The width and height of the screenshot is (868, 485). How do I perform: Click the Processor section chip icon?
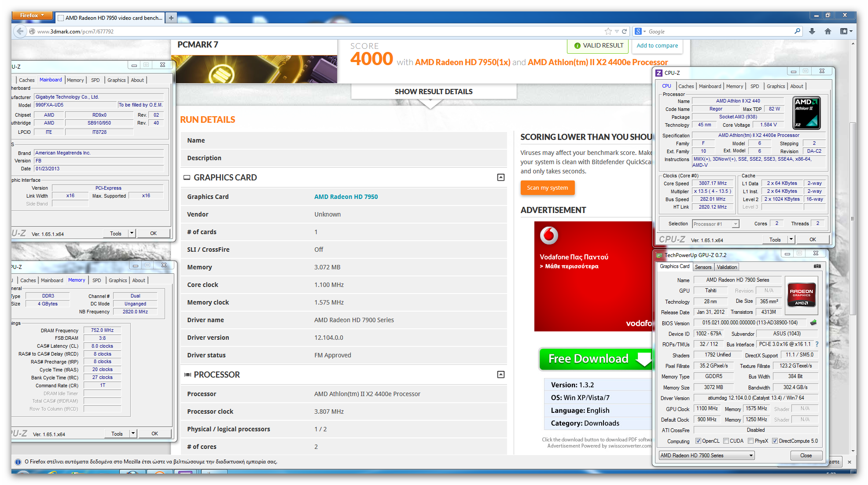188,375
